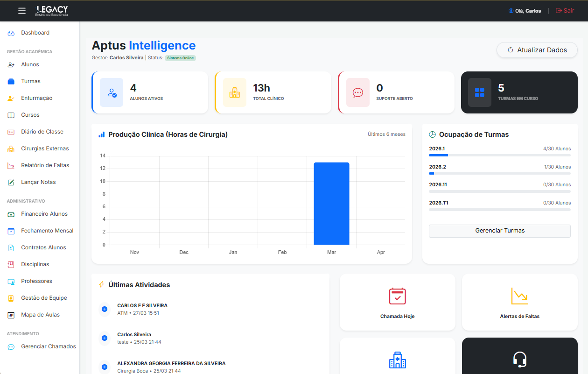
Task: Click the Sair logout link
Action: click(565, 11)
